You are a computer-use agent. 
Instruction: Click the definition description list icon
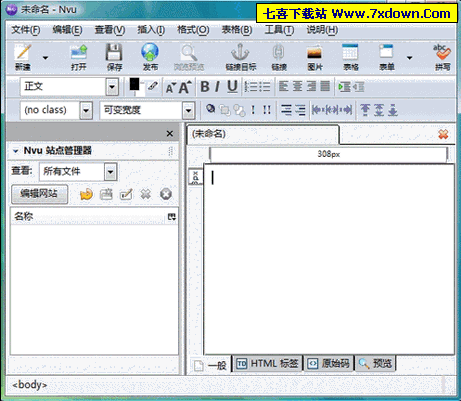[300, 110]
